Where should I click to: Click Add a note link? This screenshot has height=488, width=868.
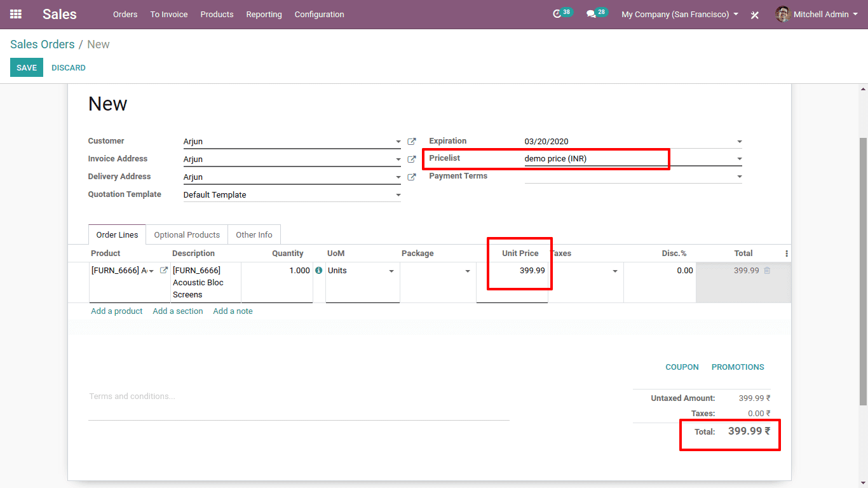233,311
